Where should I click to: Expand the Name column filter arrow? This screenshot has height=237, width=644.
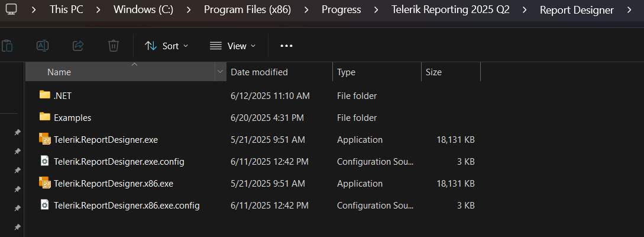click(220, 72)
